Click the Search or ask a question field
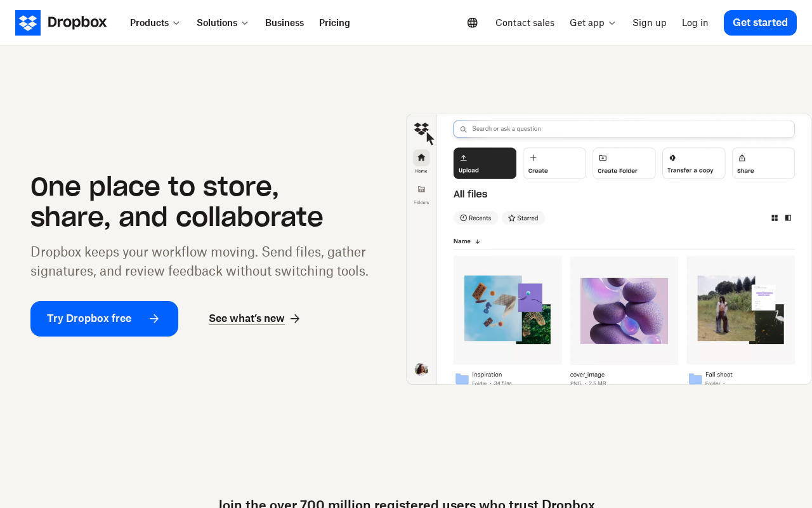 coord(624,129)
